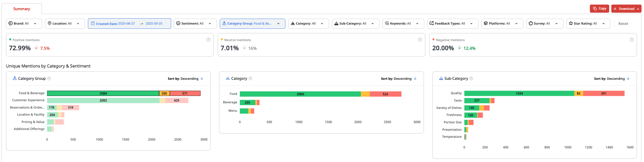Open the Download button menu
The height and width of the screenshot is (162, 644).
click(x=626, y=9)
